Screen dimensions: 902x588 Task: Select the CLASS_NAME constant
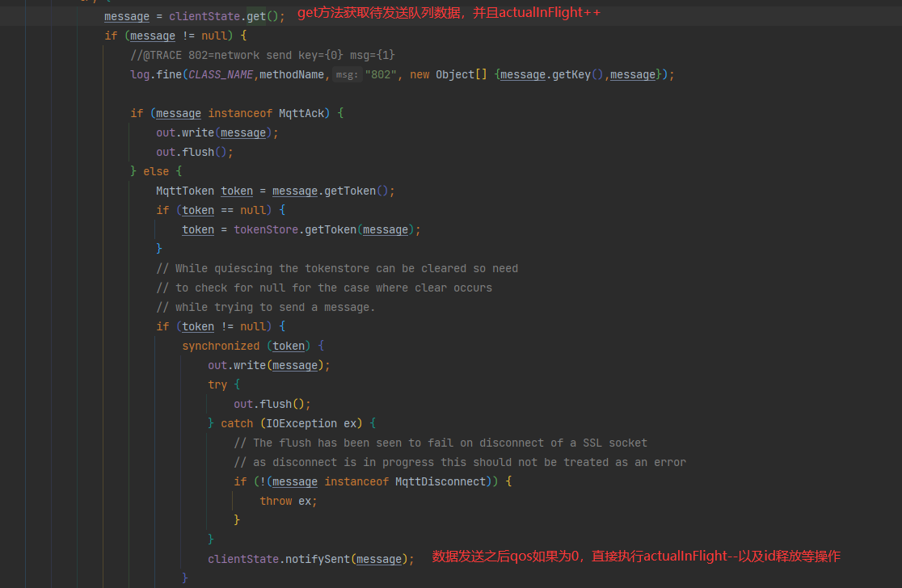click(221, 75)
